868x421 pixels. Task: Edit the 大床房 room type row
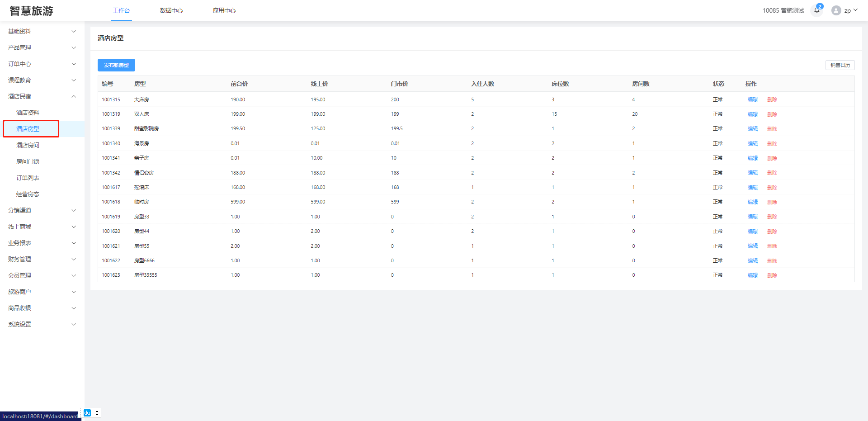(752, 99)
